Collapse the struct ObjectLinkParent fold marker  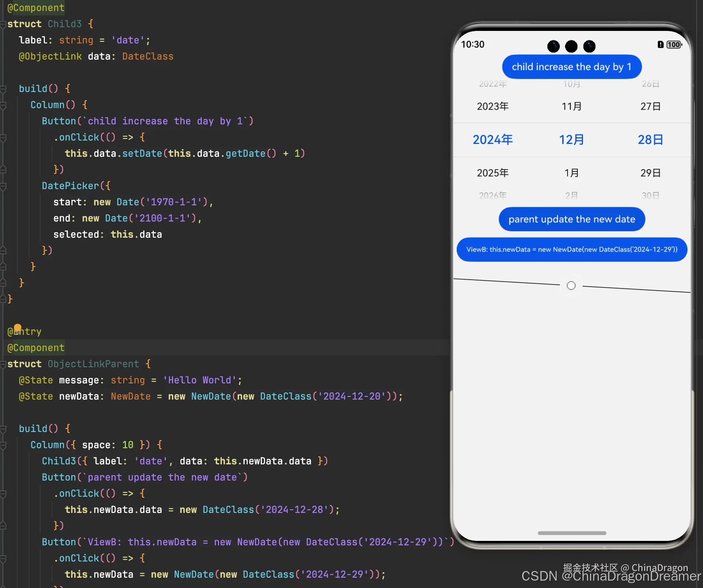3,364
